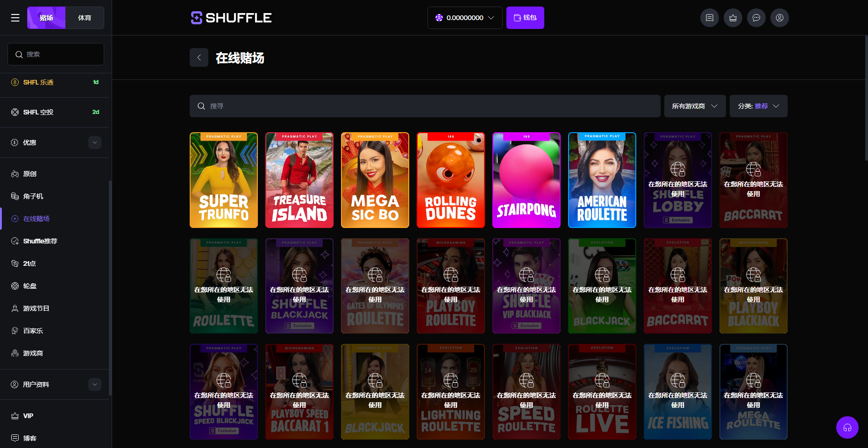
Task: Open the Ice Fishing card
Action: [x=678, y=392]
